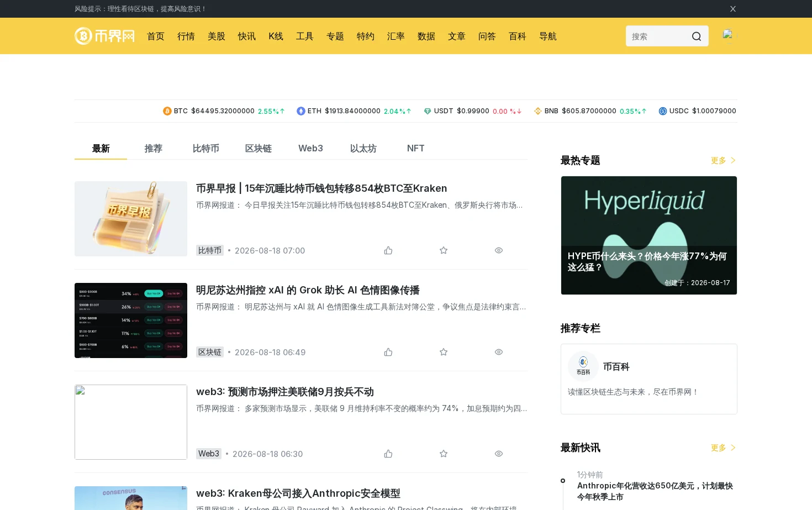This screenshot has height=510, width=812.
Task: Open 导航 in the navigation bar
Action: (548, 36)
